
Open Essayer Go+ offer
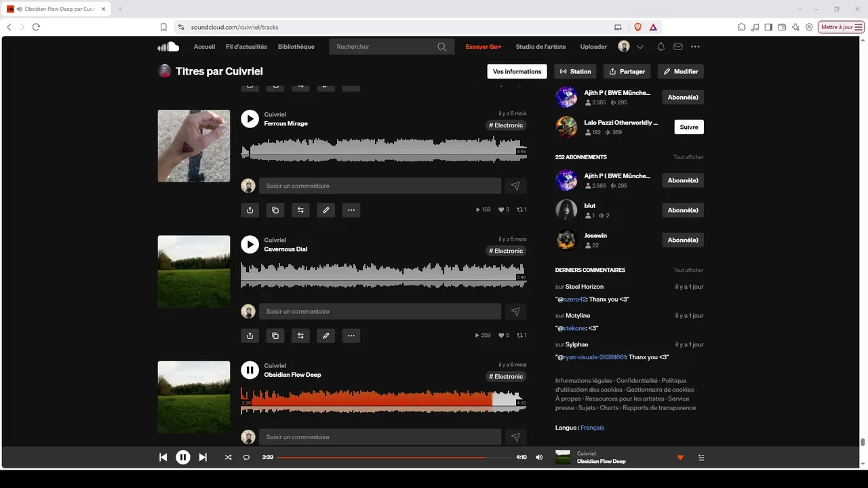click(x=484, y=47)
